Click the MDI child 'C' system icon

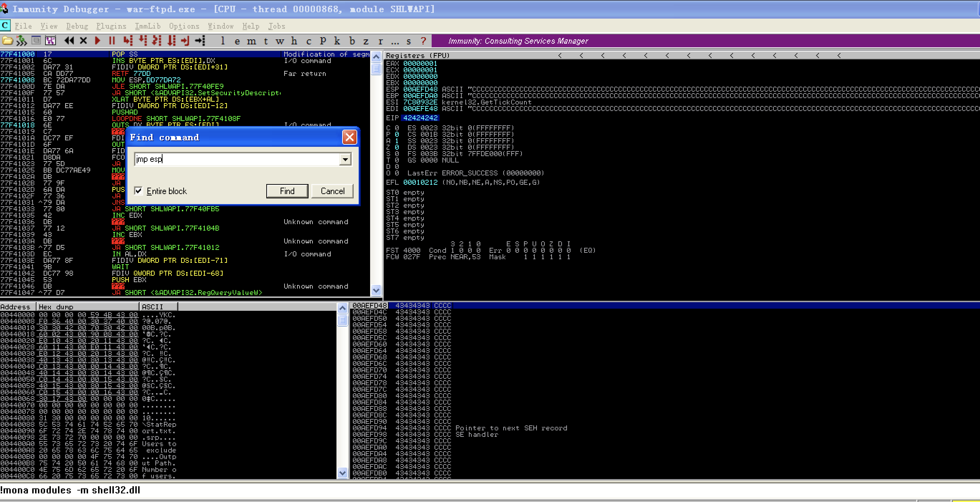point(5,25)
